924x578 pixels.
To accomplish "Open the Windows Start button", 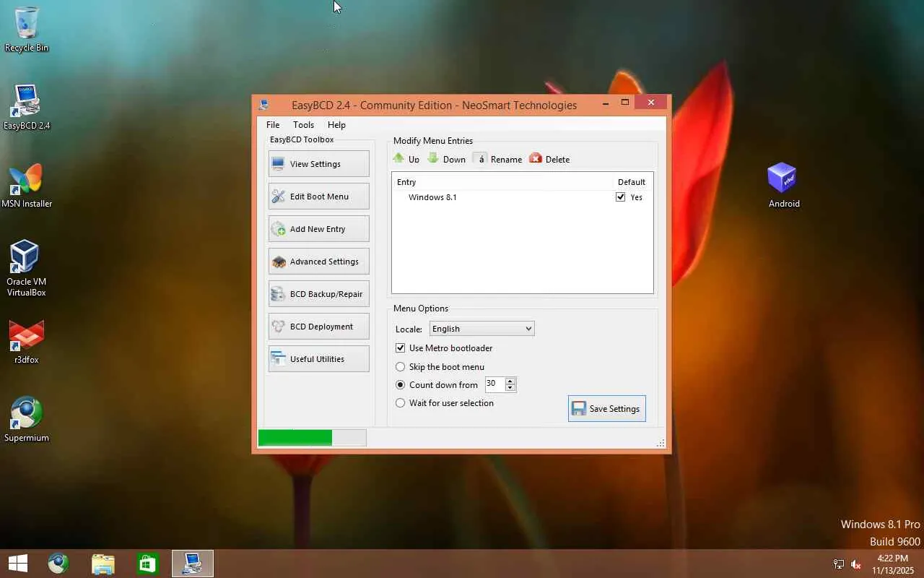I will coord(18,564).
